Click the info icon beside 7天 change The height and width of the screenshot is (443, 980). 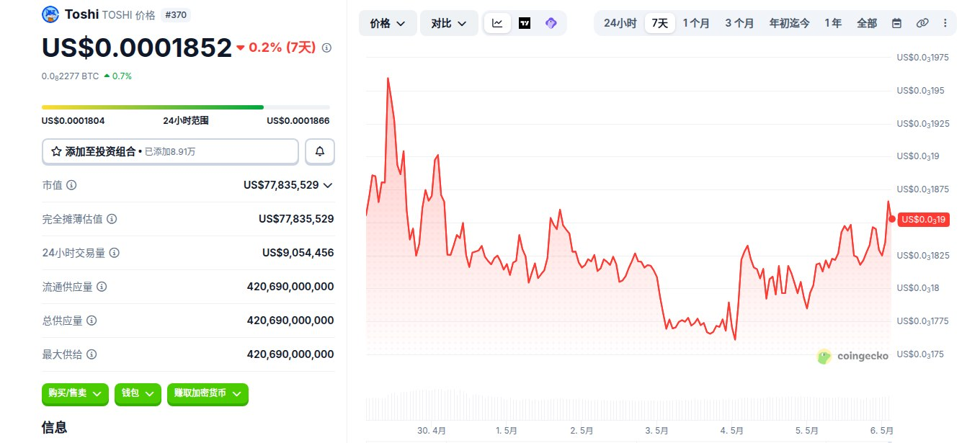(x=326, y=48)
